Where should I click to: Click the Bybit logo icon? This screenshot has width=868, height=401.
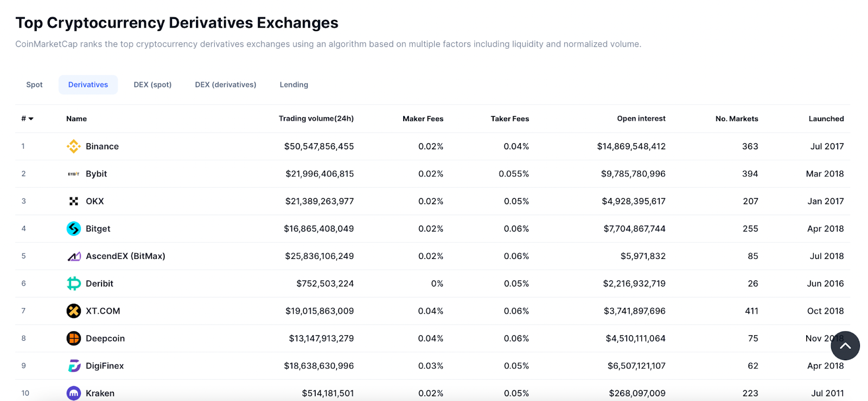click(x=74, y=174)
